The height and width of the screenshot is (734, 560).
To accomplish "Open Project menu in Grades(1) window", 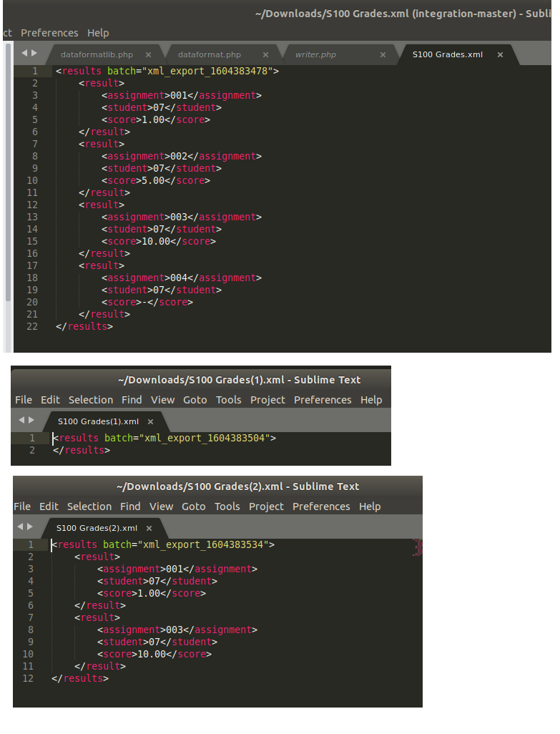I will (267, 400).
